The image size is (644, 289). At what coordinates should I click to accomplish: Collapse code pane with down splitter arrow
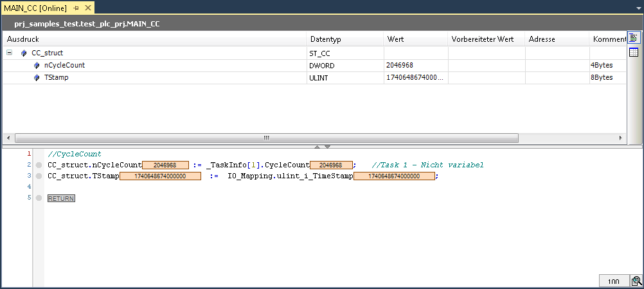click(x=327, y=146)
